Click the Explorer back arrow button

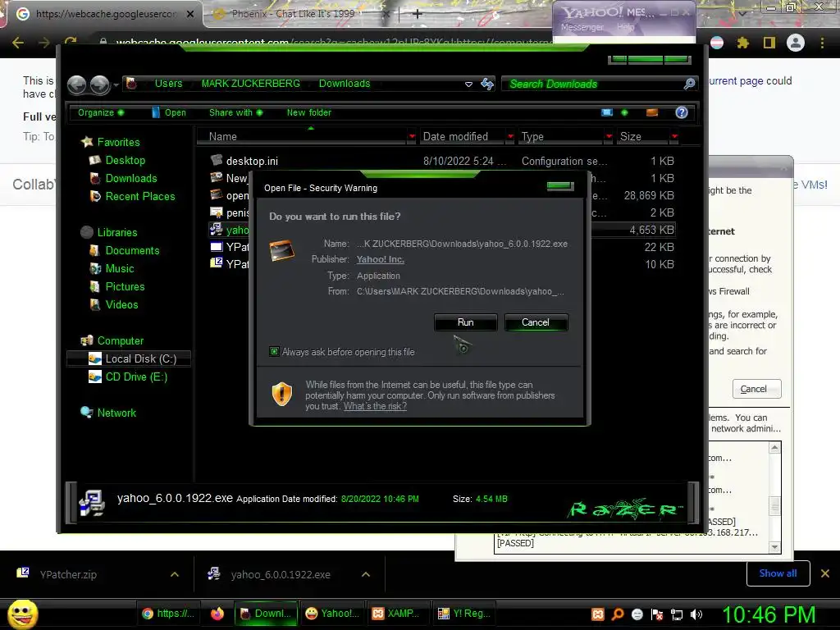(77, 84)
